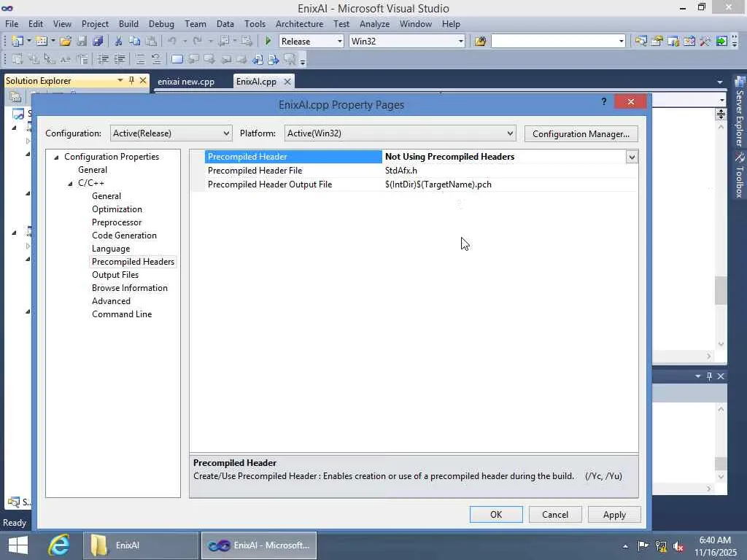Open Object Browser from toolbar icon
This screenshot has height=560, width=747.
673,42
